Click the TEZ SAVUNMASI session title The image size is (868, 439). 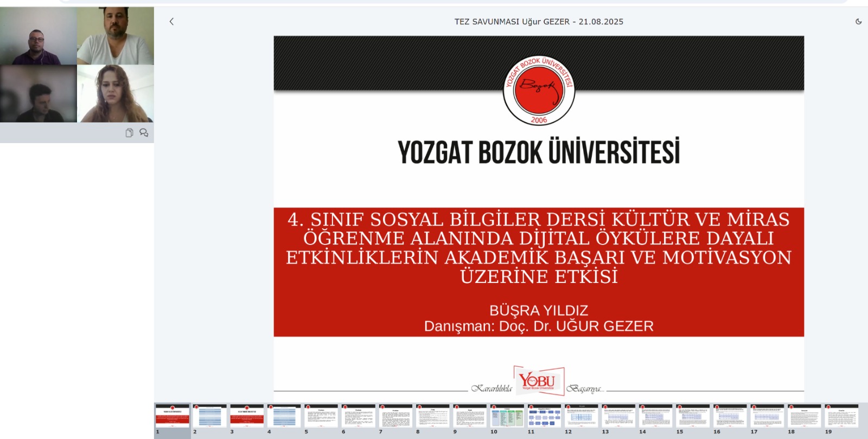[x=539, y=22]
